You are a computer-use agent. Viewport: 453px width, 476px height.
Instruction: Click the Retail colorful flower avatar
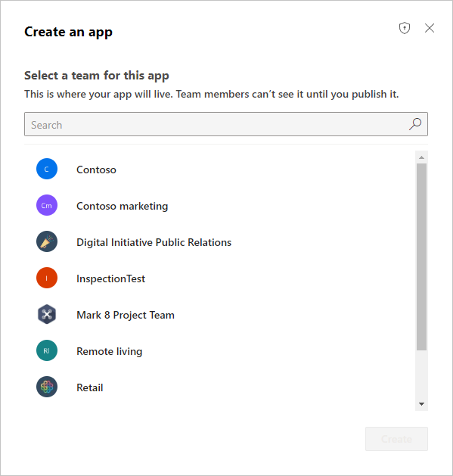tap(47, 387)
